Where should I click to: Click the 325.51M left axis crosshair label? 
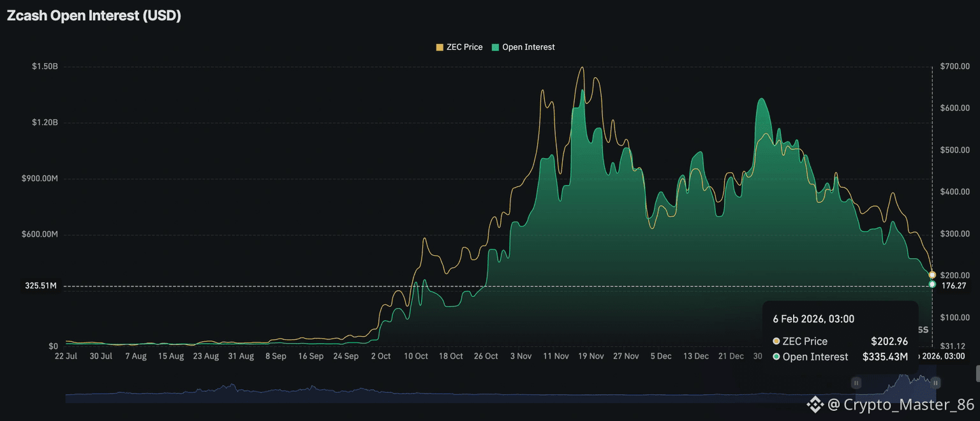click(41, 286)
